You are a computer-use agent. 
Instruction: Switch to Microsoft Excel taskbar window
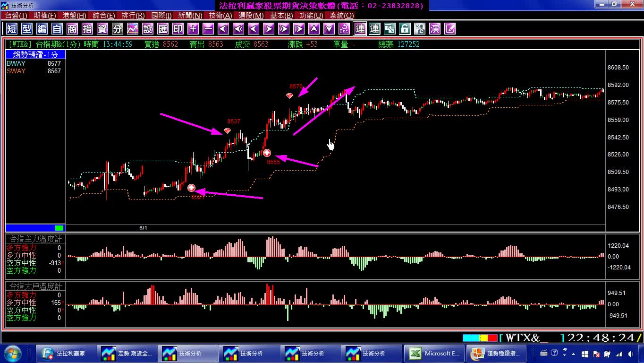click(434, 353)
